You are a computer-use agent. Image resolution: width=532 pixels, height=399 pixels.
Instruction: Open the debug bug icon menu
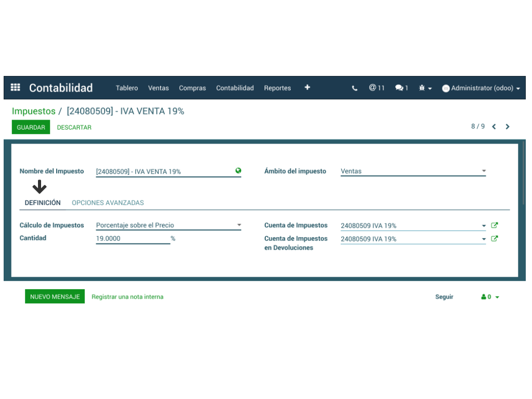tap(425, 88)
